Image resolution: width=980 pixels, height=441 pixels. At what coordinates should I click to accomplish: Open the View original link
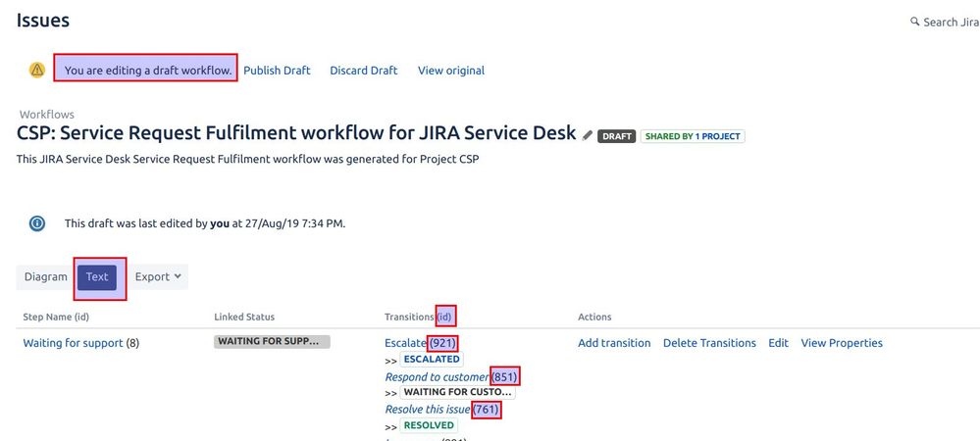pyautogui.click(x=451, y=71)
